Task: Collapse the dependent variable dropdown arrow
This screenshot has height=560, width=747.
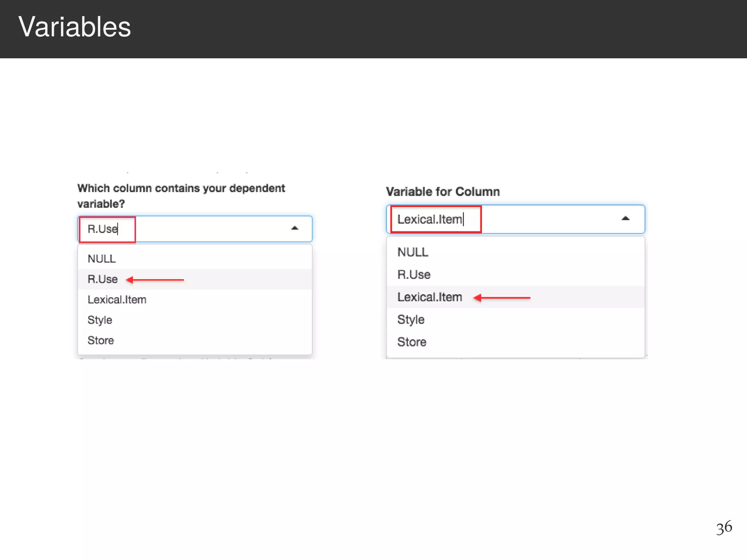Action: click(x=295, y=229)
